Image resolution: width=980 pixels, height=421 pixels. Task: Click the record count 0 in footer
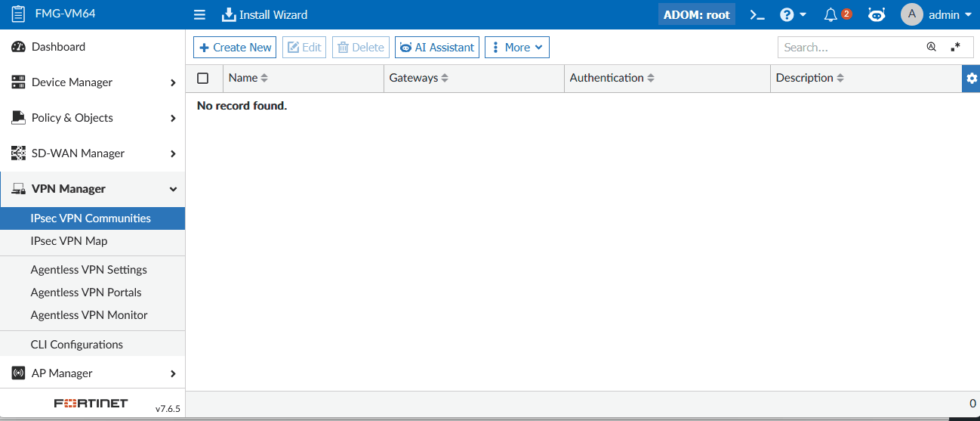point(972,403)
